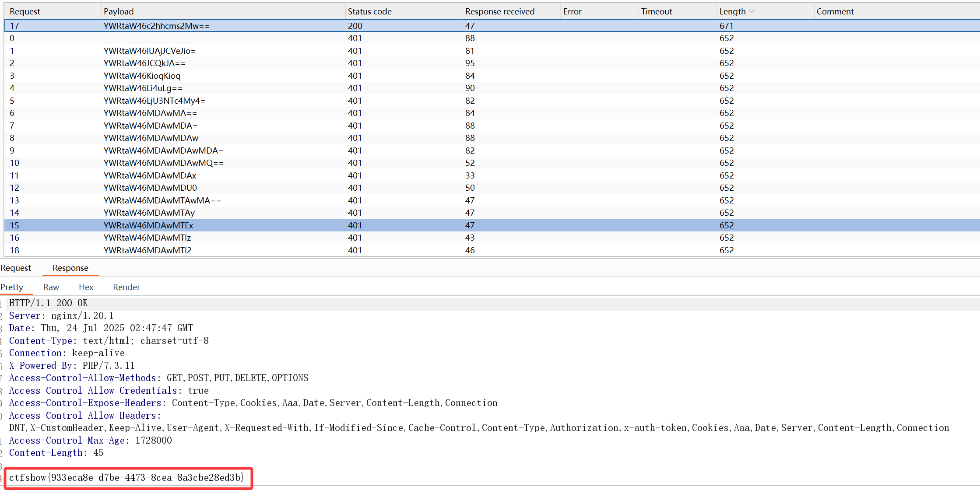Click the Timeout column header

pos(656,11)
